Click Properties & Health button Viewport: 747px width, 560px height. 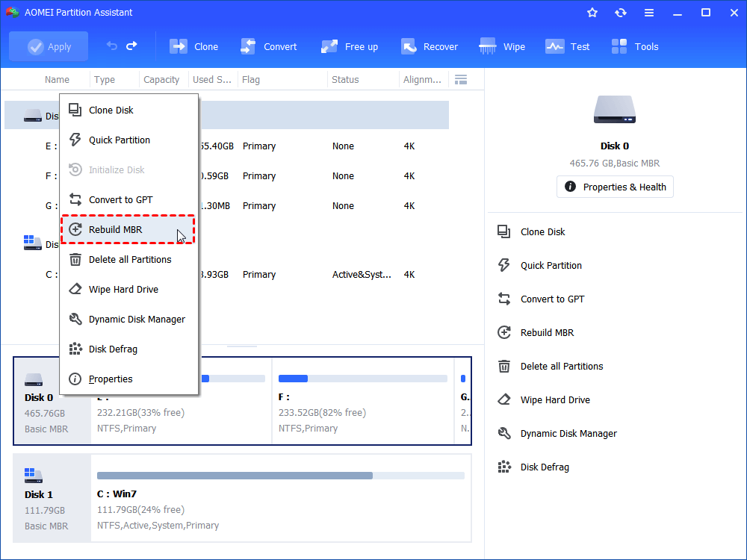tap(615, 187)
